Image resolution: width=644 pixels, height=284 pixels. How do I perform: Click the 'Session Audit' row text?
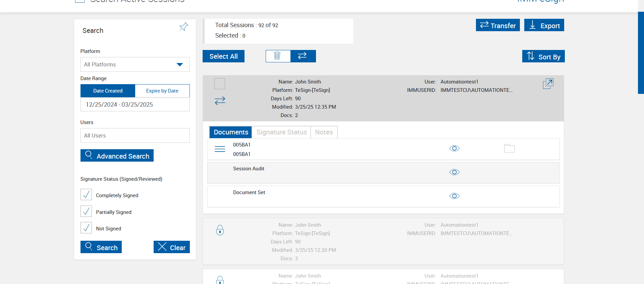(249, 169)
